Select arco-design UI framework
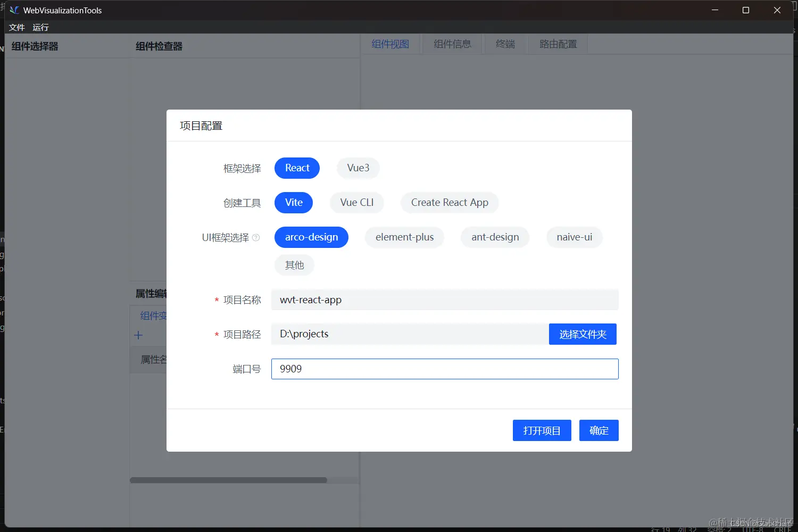Screen dimensions: 798x532 pyautogui.click(x=311, y=237)
